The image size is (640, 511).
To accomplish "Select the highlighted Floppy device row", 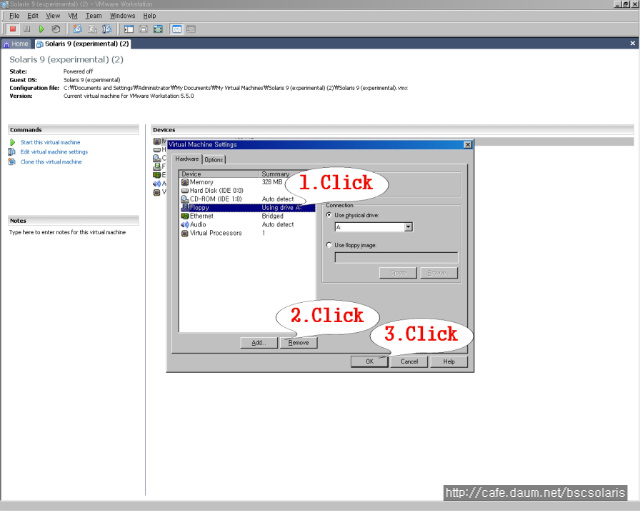I will (247, 208).
